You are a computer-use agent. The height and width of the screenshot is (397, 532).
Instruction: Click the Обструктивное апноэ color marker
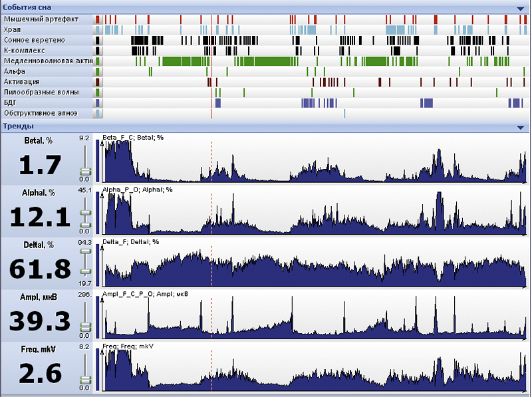tap(98, 114)
